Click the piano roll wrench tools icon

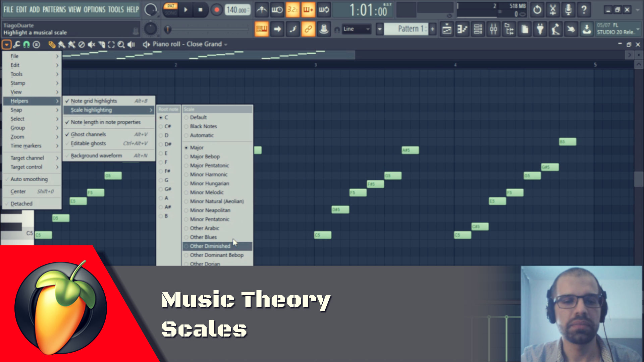point(17,44)
